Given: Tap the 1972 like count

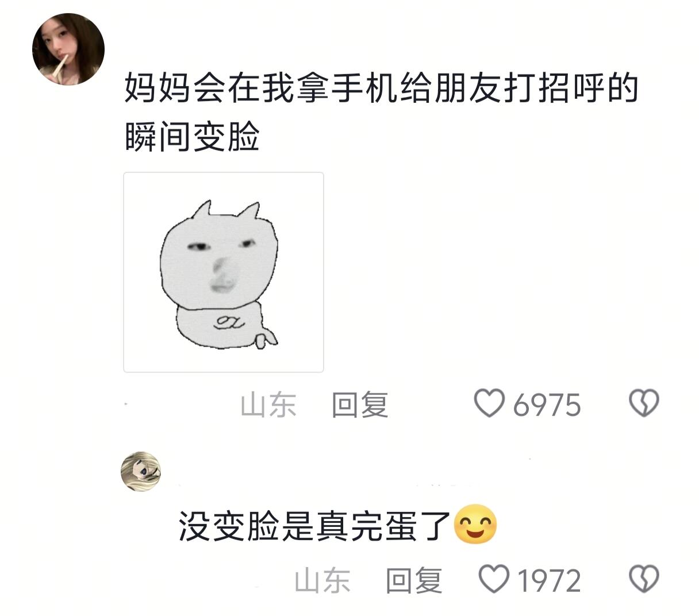Looking at the screenshot, I should tap(549, 580).
